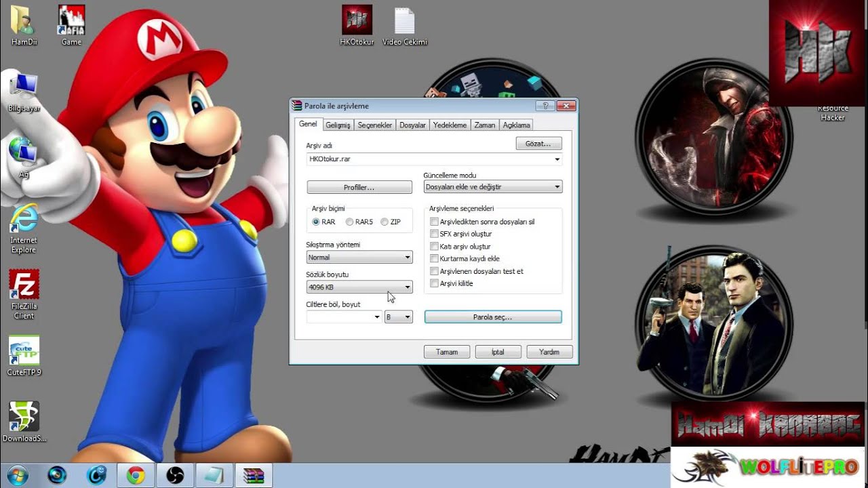Open the notepad-style app in the taskbar
Viewport: 868px width, 488px height.
click(x=214, y=475)
